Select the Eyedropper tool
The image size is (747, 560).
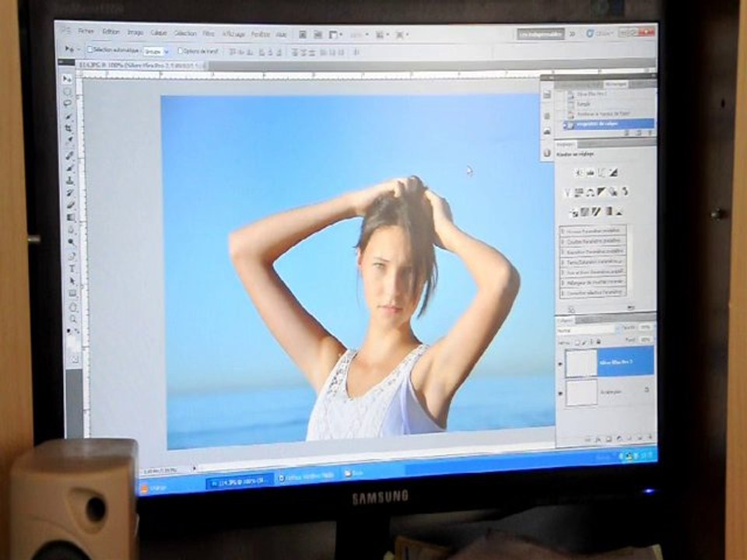point(69,141)
